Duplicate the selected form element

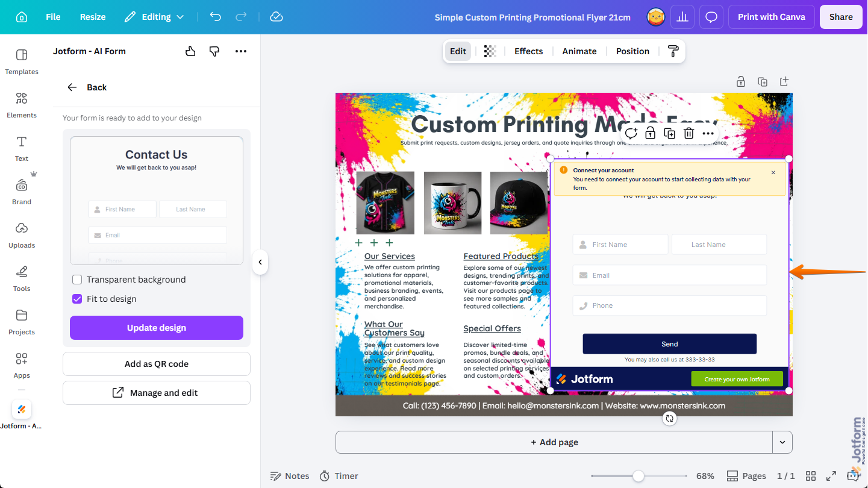[669, 133]
